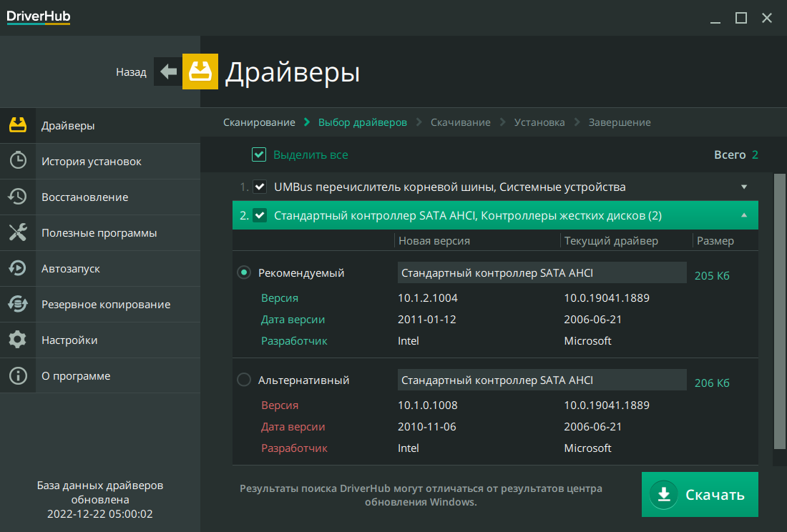787x532 pixels.
Task: Click the Autorun (Автозапуск) icon
Action: pos(18,269)
